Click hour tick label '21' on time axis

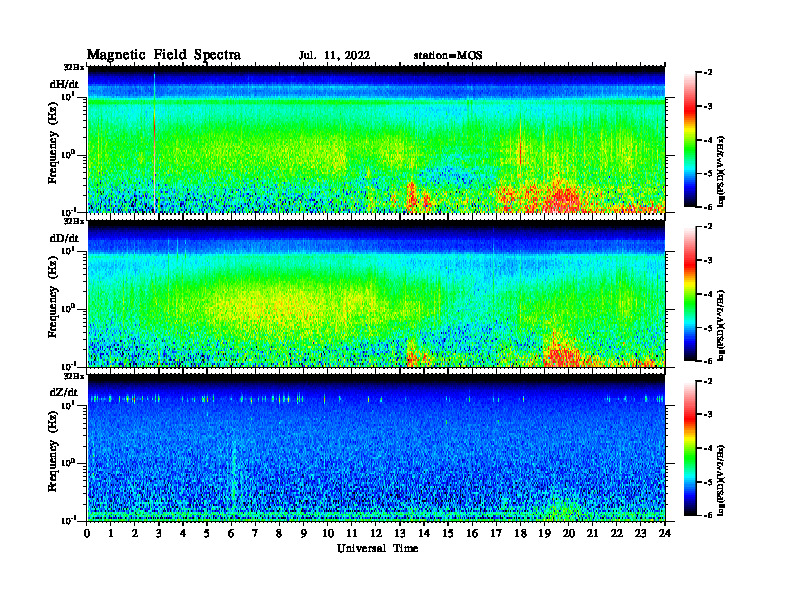coord(592,533)
